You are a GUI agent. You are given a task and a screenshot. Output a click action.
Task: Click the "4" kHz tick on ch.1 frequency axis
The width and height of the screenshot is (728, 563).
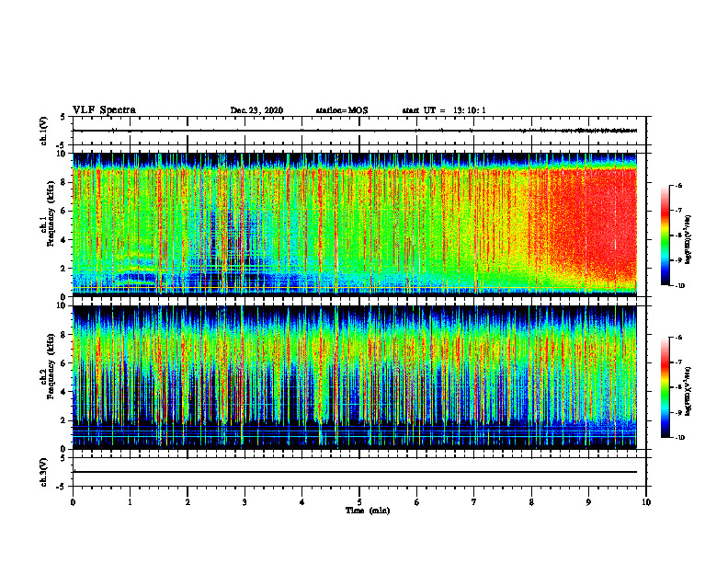64,240
